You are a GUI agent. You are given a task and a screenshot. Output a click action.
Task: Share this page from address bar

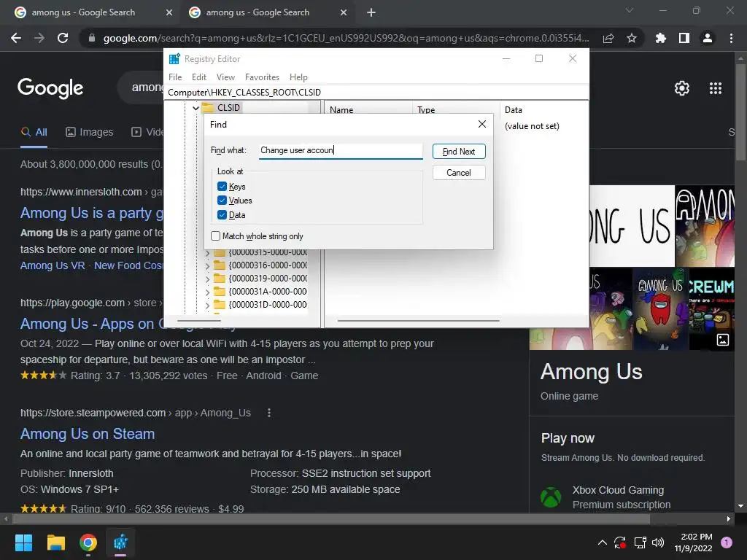click(608, 38)
